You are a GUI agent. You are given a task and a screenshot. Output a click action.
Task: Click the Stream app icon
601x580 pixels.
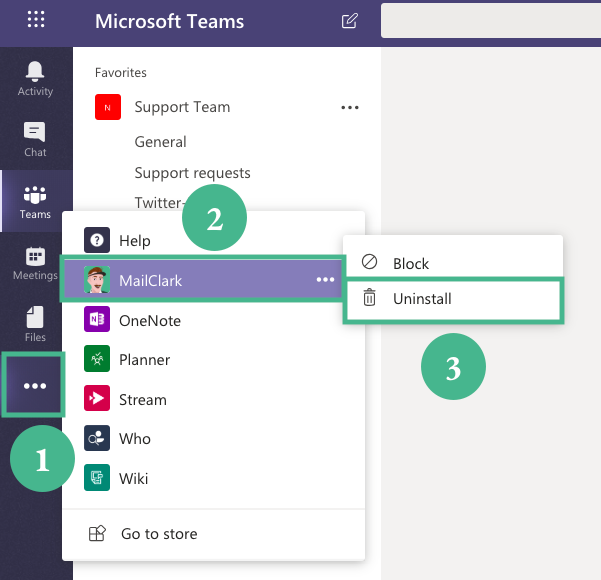click(97, 398)
